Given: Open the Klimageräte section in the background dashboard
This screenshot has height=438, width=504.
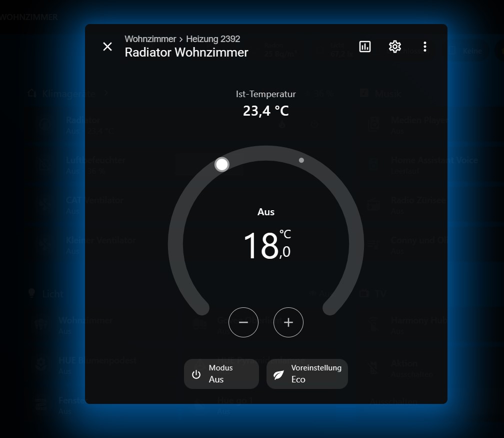Looking at the screenshot, I should (x=68, y=94).
